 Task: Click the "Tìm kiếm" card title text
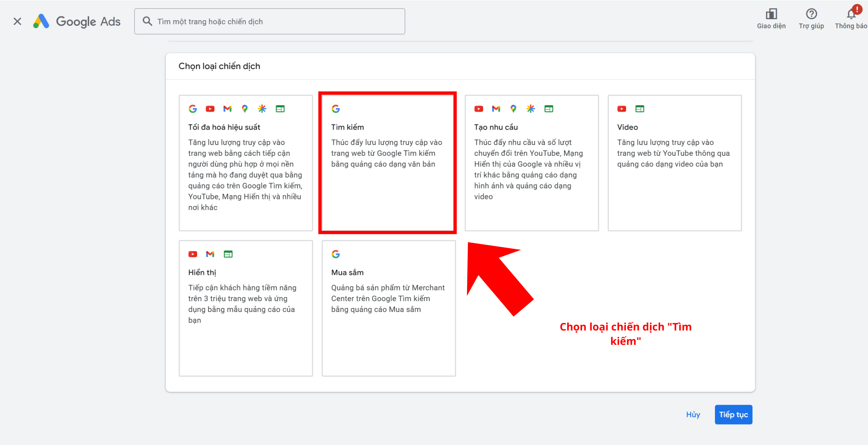pos(348,127)
